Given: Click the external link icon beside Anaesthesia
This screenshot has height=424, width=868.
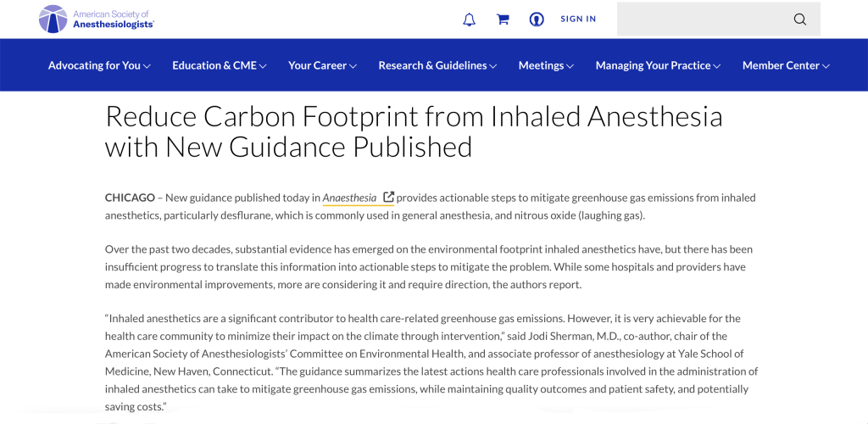Looking at the screenshot, I should (x=388, y=198).
